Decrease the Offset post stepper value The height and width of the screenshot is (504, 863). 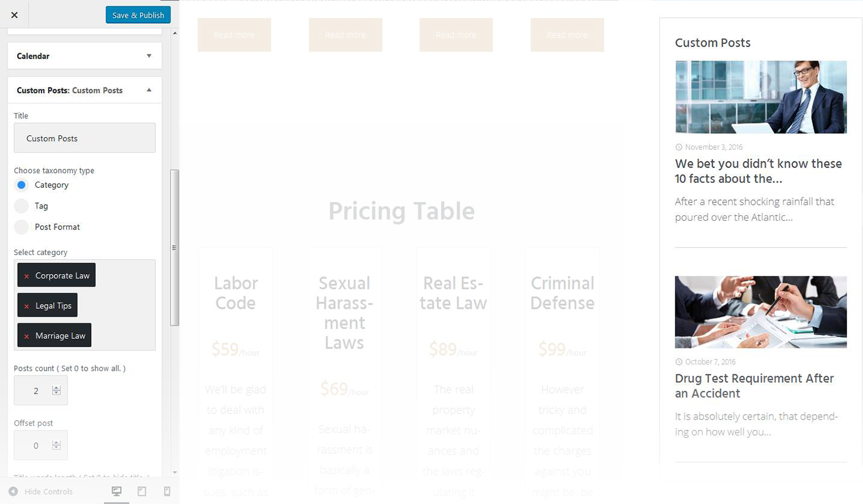56,448
